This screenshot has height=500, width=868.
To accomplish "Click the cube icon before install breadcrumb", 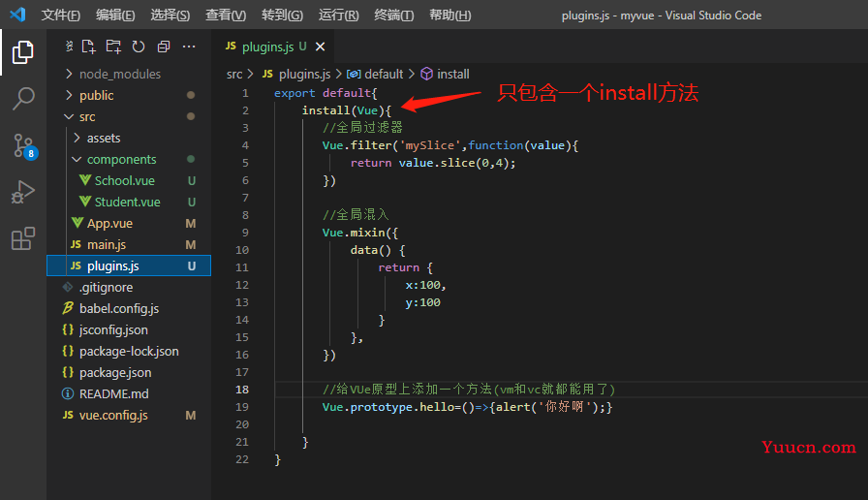I will 427,74.
